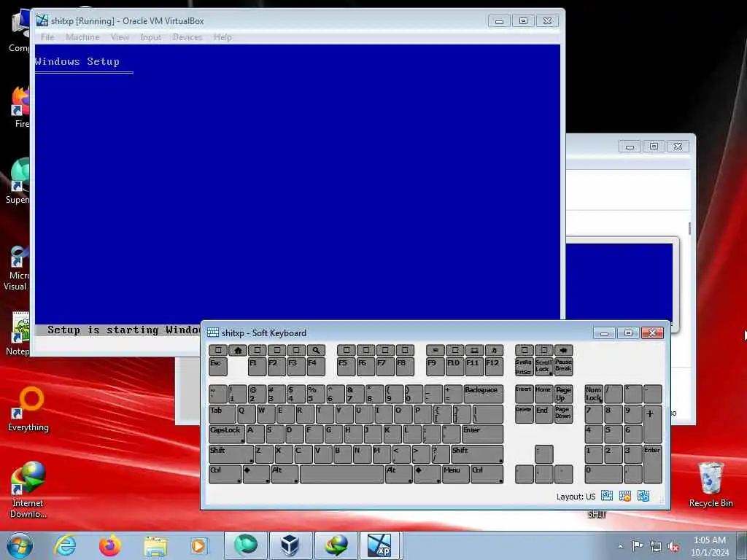The width and height of the screenshot is (747, 560).
Task: Toggle Num Lock on soft keyboard
Action: coord(594,394)
